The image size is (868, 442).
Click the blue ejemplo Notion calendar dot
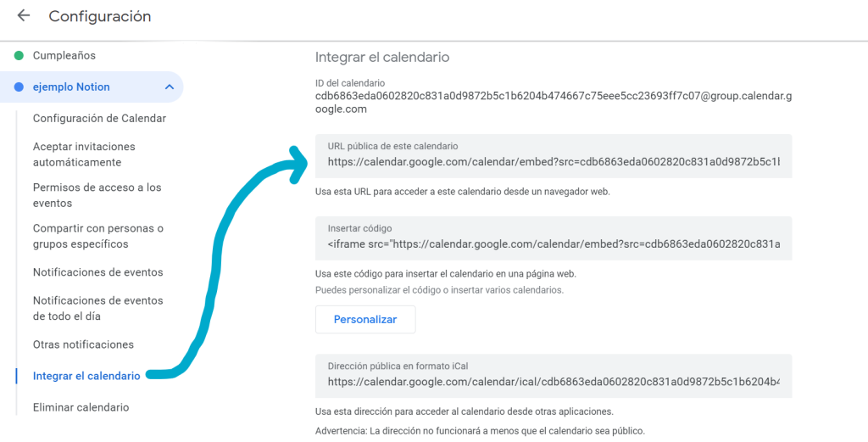tap(18, 87)
